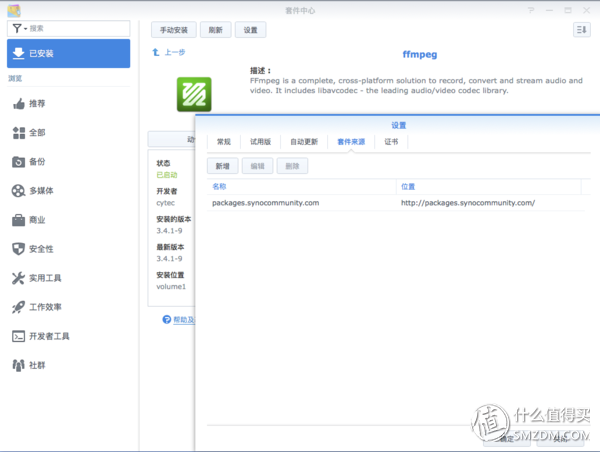Screen dimensions: 600x452
Task: Click the terminal Developer Tools icon
Action: point(18,336)
